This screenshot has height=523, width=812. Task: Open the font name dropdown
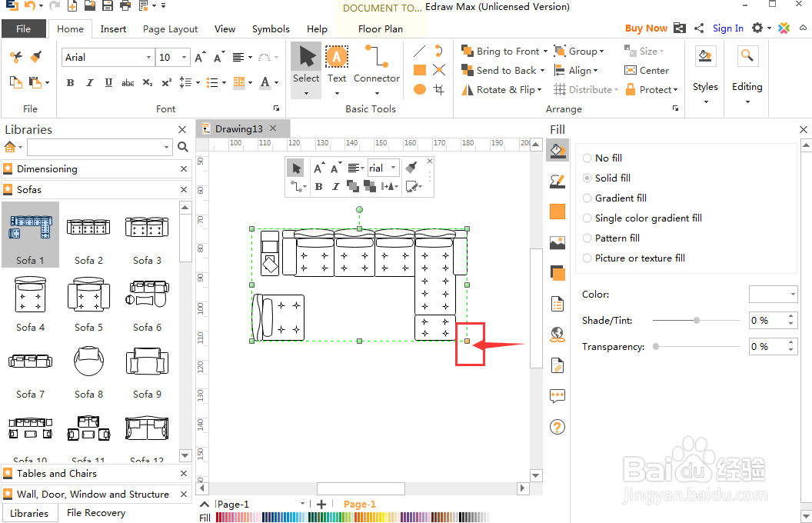(148, 57)
